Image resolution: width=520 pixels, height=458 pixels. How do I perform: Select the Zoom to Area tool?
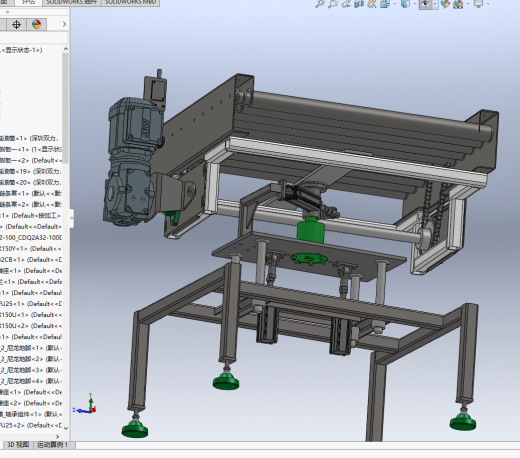point(333,4)
